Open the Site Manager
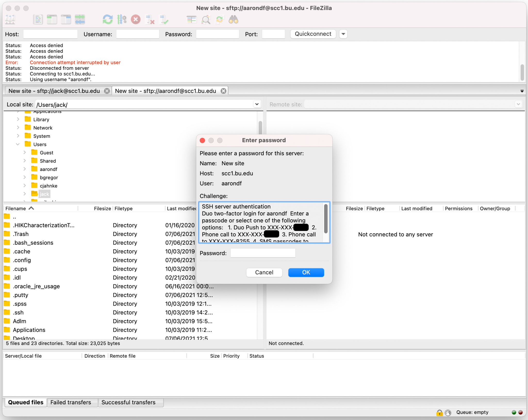Viewport: 528px width, 420px height. [10, 19]
